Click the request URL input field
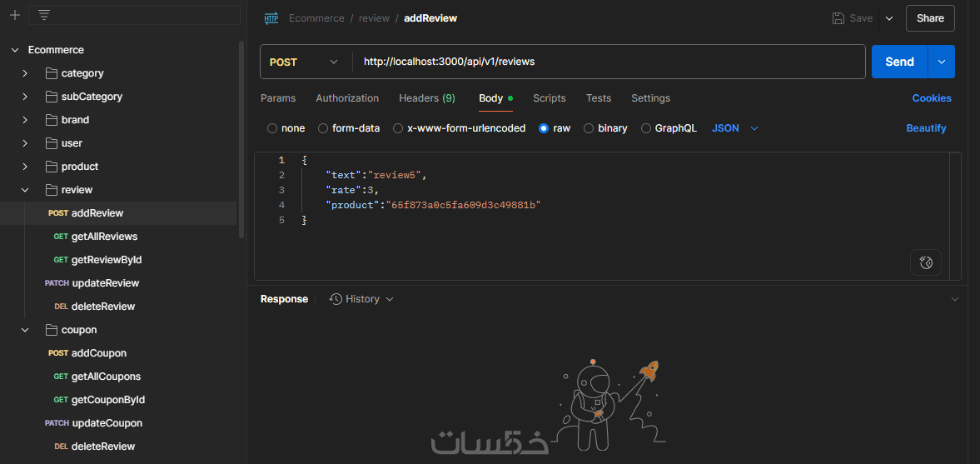 [608, 62]
